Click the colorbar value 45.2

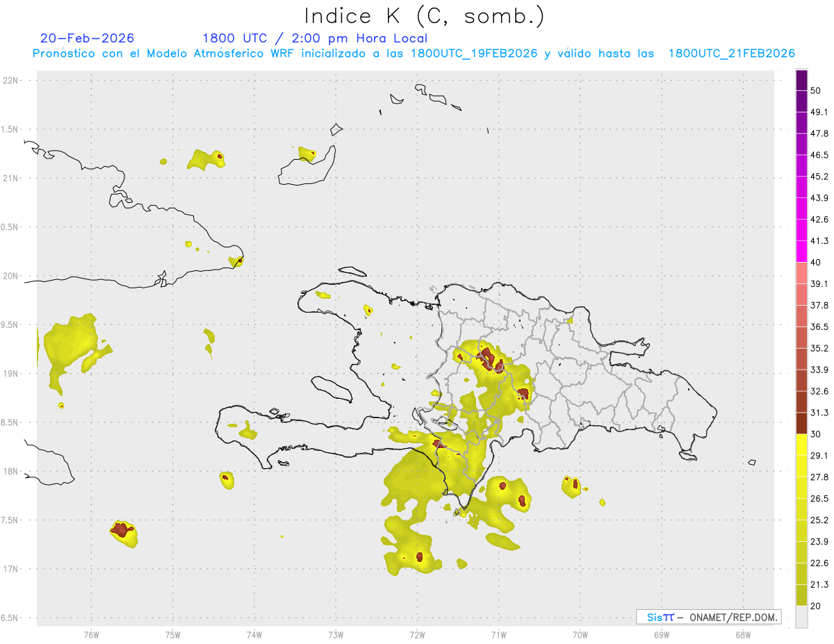[819, 176]
